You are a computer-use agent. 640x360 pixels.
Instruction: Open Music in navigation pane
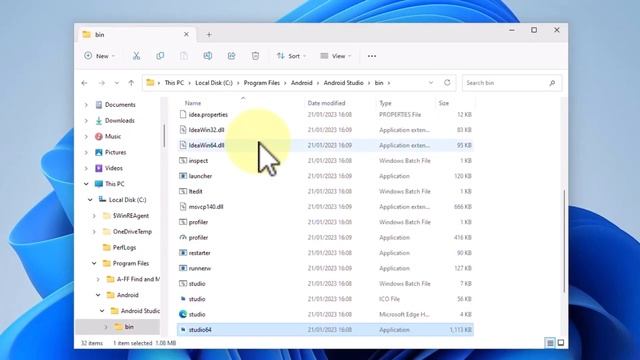113,136
